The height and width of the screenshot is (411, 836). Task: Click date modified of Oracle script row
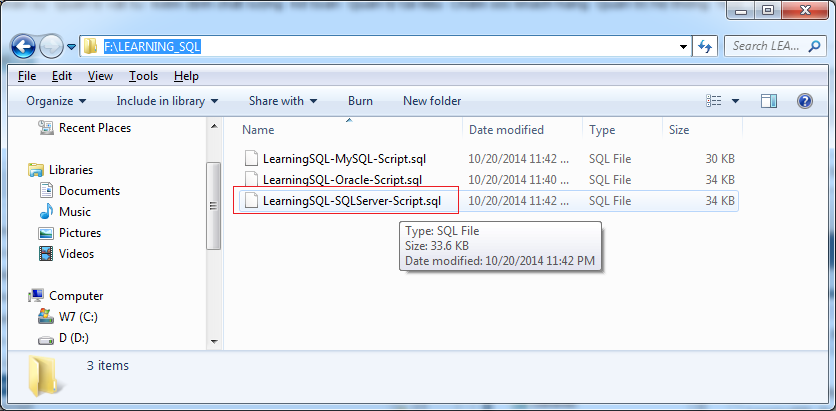520,180
